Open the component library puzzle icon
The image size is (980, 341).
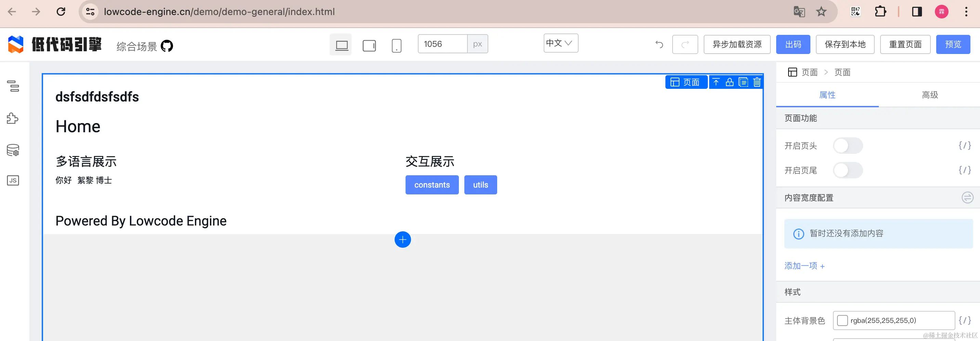(13, 118)
